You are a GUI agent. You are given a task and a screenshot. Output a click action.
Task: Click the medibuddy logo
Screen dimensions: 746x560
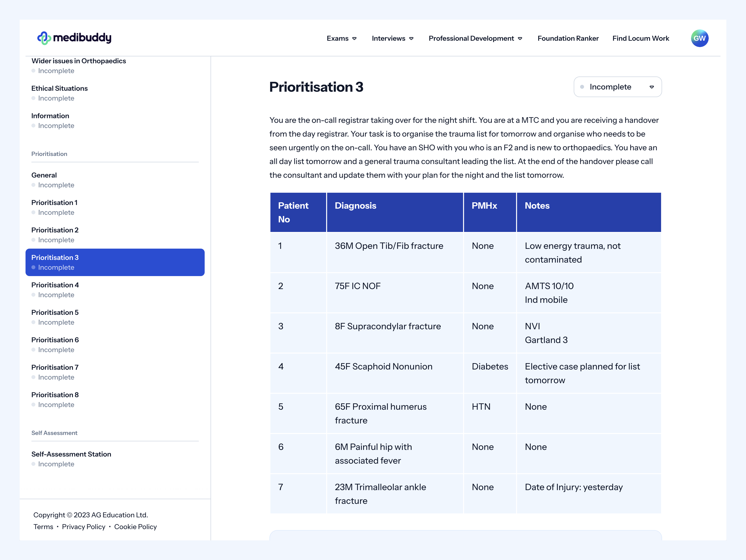pyautogui.click(x=74, y=38)
